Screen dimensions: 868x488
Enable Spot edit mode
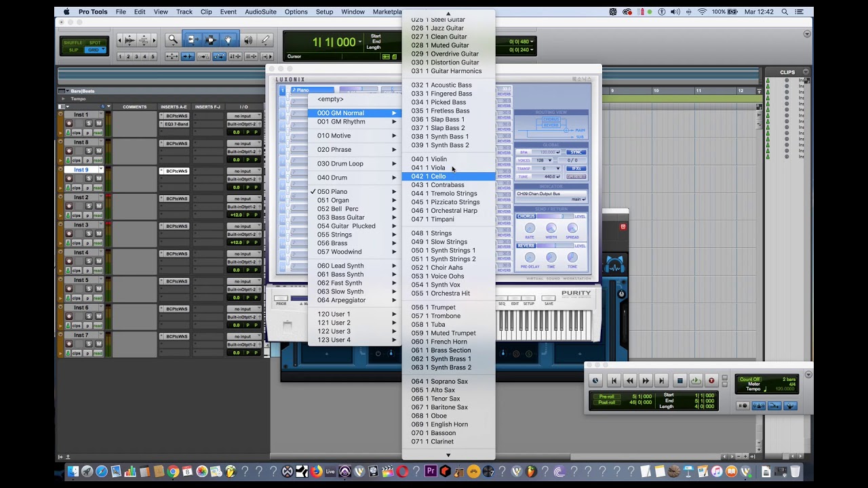click(95, 43)
